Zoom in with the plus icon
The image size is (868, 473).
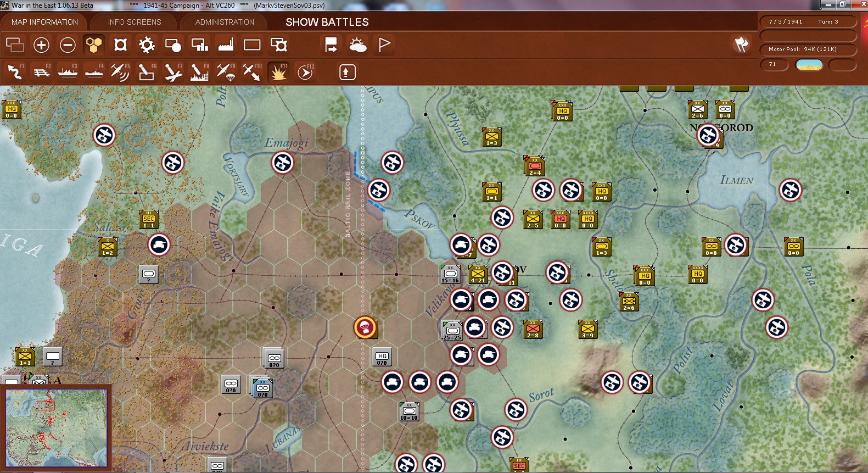[41, 44]
